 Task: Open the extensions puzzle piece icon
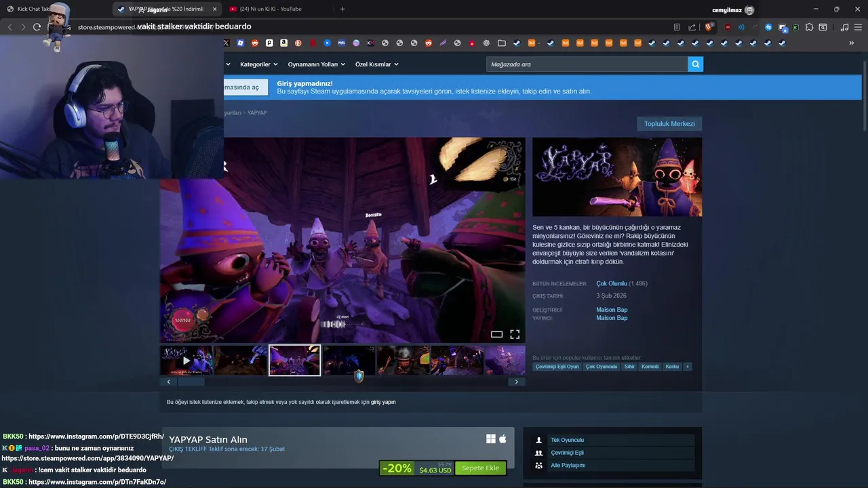click(809, 27)
